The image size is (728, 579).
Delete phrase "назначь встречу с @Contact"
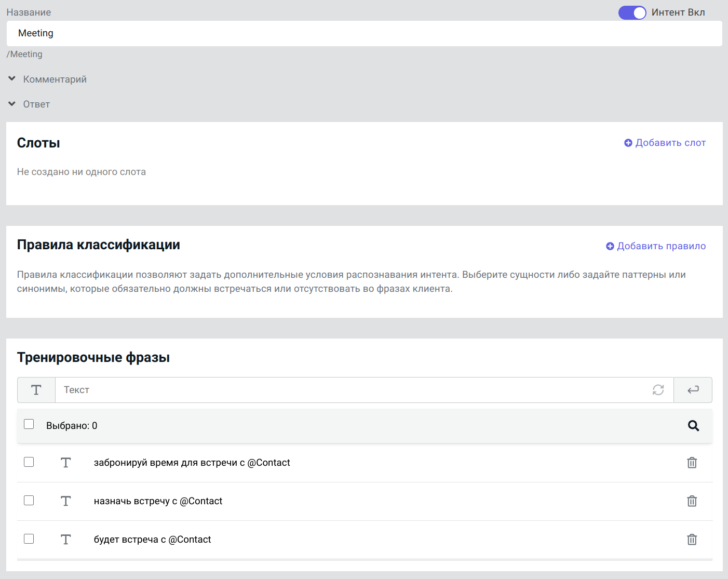692,501
